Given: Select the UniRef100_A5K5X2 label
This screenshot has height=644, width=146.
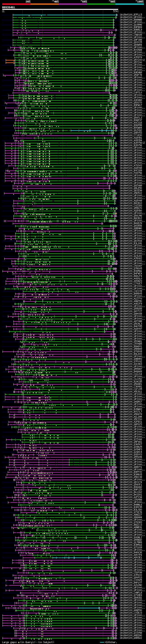Looking at the screenshot, I should (x=131, y=193).
